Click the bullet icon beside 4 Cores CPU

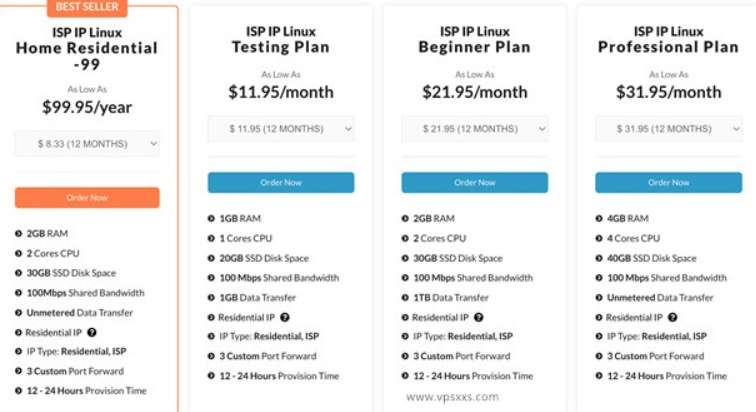tap(599, 238)
